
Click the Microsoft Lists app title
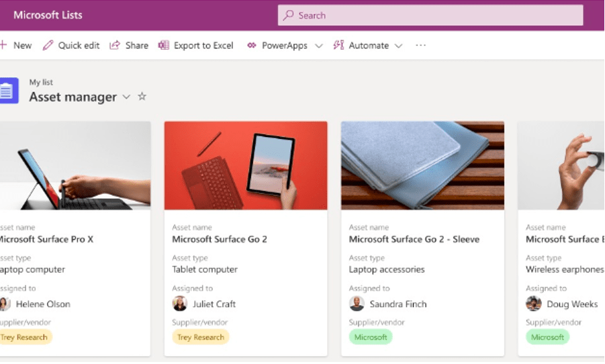(48, 15)
